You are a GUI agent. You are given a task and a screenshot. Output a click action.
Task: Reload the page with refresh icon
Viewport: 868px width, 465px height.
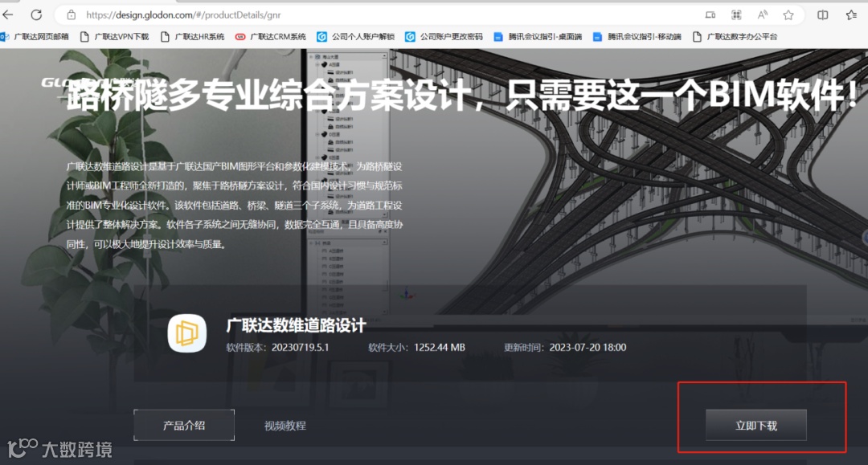[x=36, y=15]
